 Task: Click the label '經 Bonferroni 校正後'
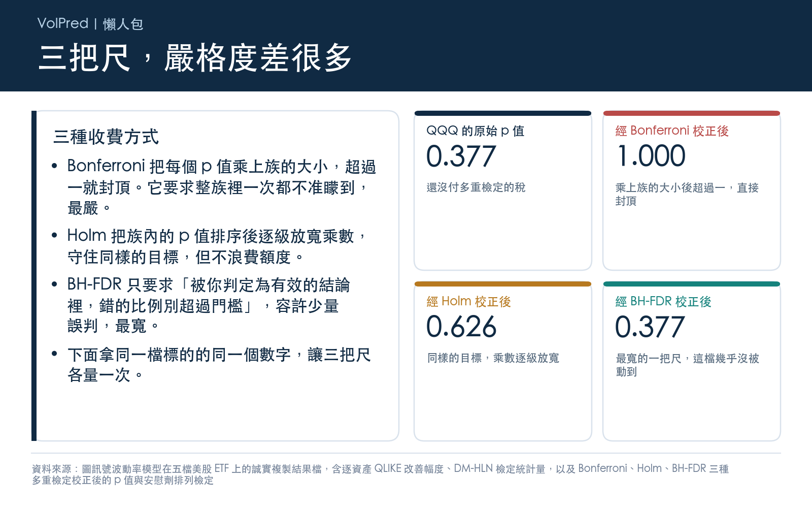click(x=672, y=131)
